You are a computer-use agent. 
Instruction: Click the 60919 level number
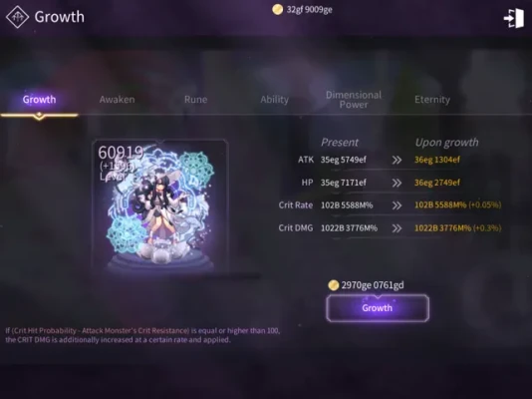click(121, 153)
